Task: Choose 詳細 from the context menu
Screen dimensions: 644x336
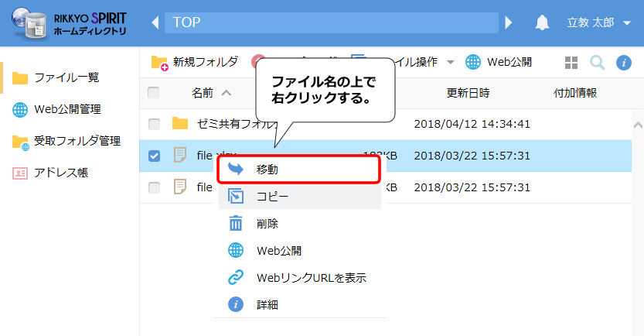Action: coord(300,305)
